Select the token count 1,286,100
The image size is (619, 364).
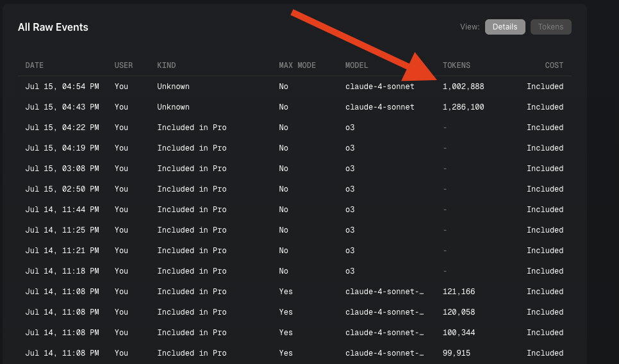click(x=463, y=107)
